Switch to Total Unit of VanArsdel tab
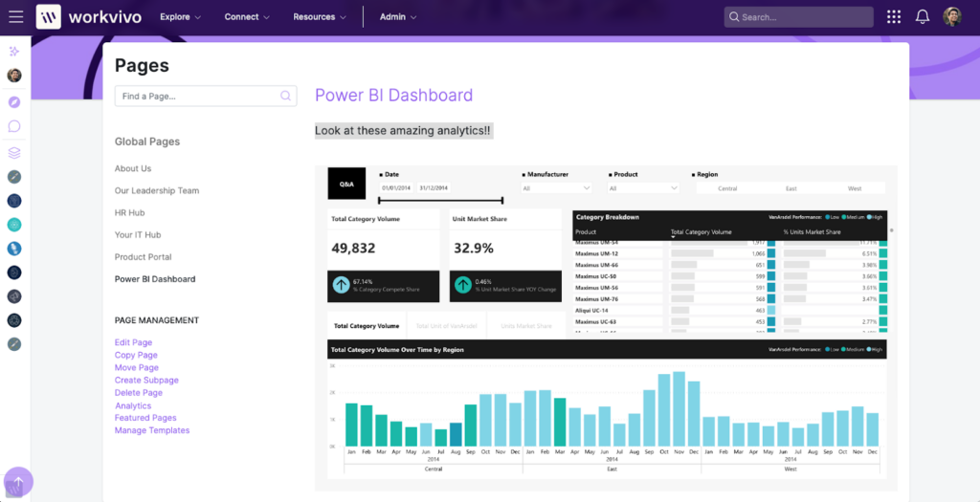The height and width of the screenshot is (502, 980). coord(446,326)
